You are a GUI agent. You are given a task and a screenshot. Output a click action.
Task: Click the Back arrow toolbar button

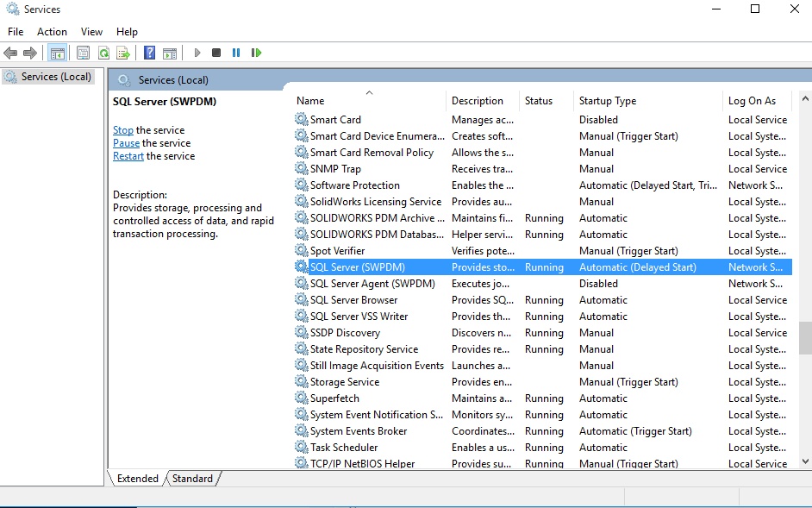tap(10, 53)
